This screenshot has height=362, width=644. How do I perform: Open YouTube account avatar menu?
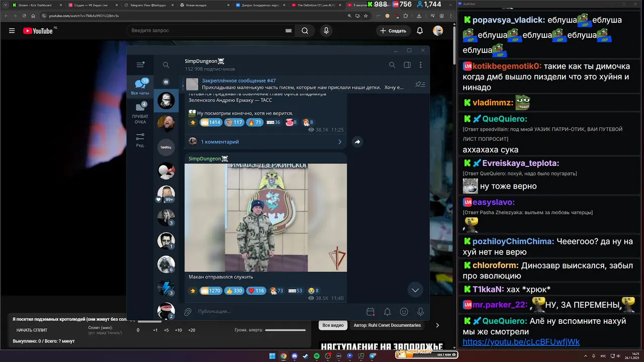[438, 31]
